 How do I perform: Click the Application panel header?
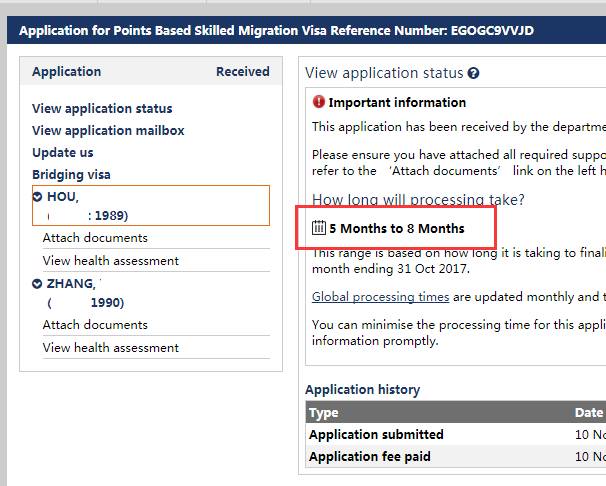coord(151,71)
